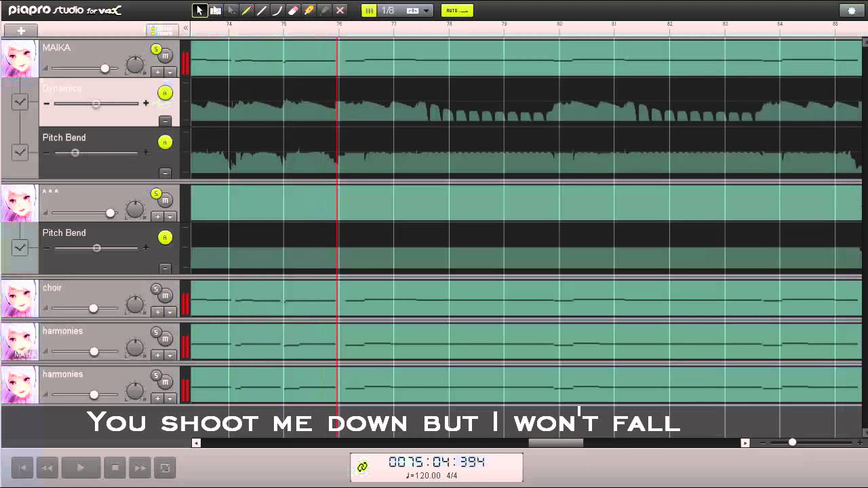Solo the second unnamed vocal track

pos(156,194)
